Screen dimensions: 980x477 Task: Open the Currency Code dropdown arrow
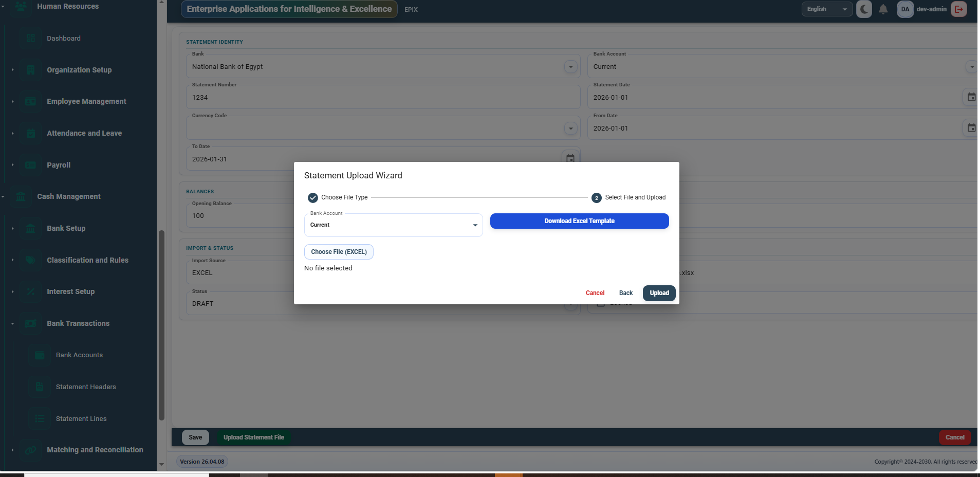click(570, 129)
